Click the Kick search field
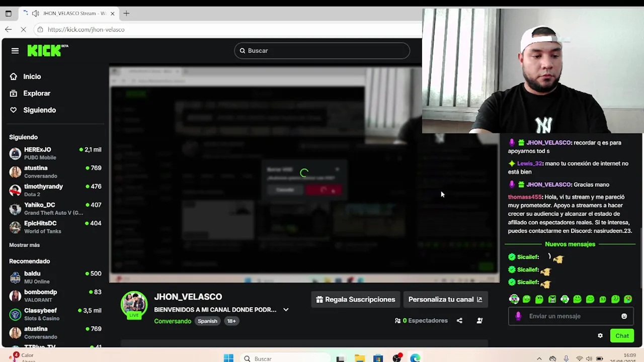The height and width of the screenshot is (362, 644). coord(322,50)
